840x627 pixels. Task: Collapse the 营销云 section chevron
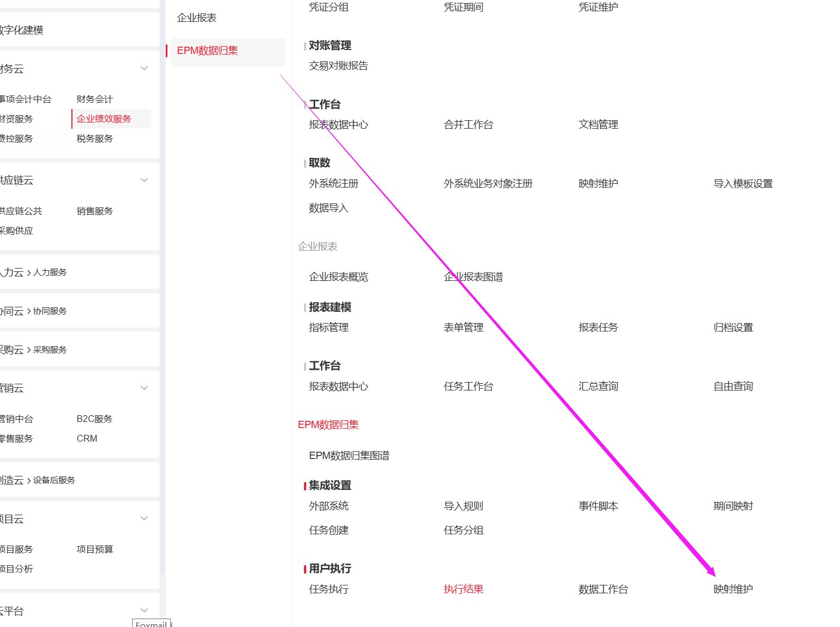(144, 388)
